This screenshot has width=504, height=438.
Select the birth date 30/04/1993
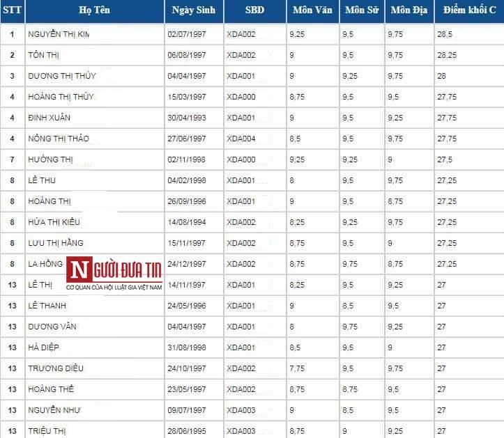187,118
